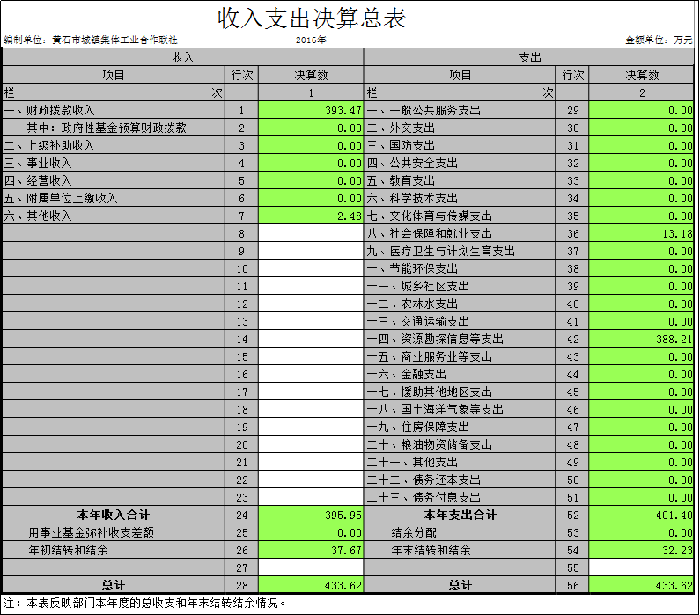The width and height of the screenshot is (700, 615).
Task: Click the title 收入支出决算总表
Action: point(313,18)
